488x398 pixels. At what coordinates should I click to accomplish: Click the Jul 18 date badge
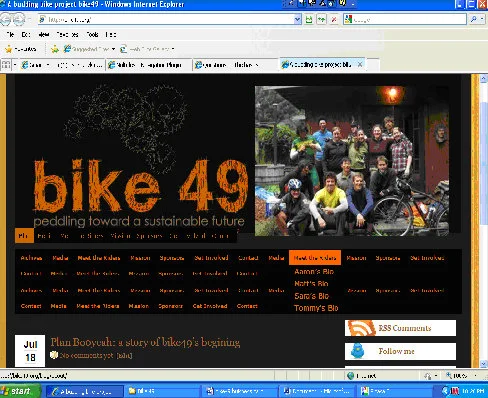30,351
